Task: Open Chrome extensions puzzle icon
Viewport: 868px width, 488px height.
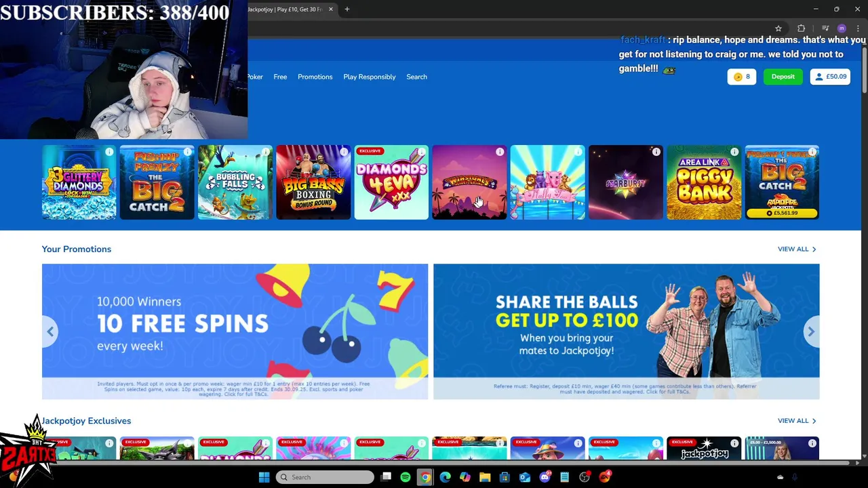Action: click(802, 28)
